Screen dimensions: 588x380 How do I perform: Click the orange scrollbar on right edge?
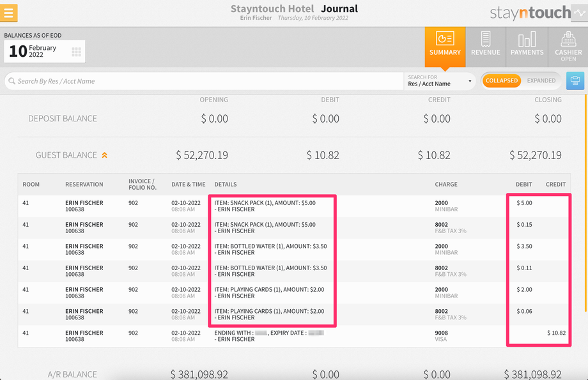pyautogui.click(x=585, y=202)
